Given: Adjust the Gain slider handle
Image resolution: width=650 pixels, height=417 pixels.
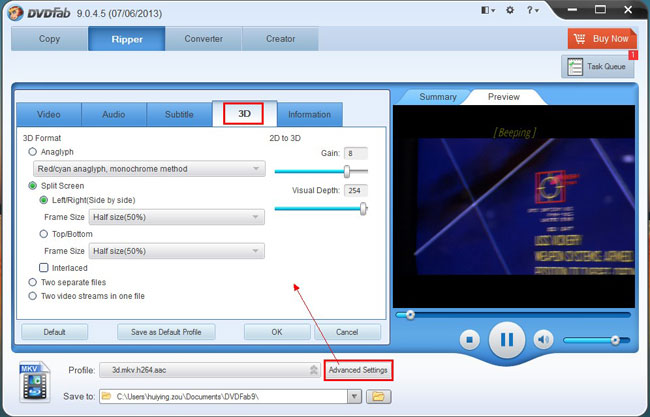Looking at the screenshot, I should 347,171.
